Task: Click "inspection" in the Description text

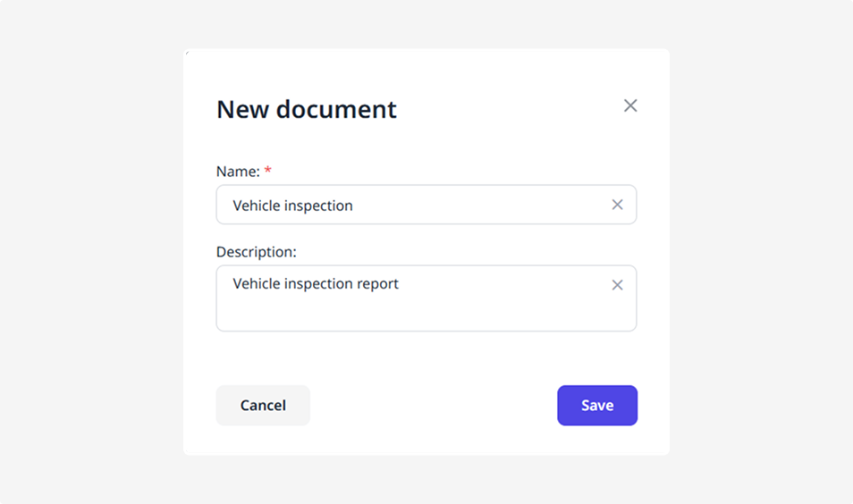Action: (318, 284)
